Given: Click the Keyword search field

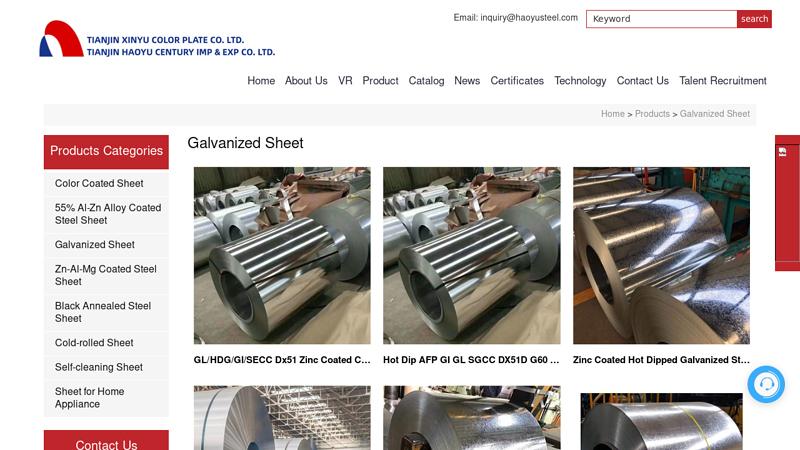Looking at the screenshot, I should coord(661,19).
